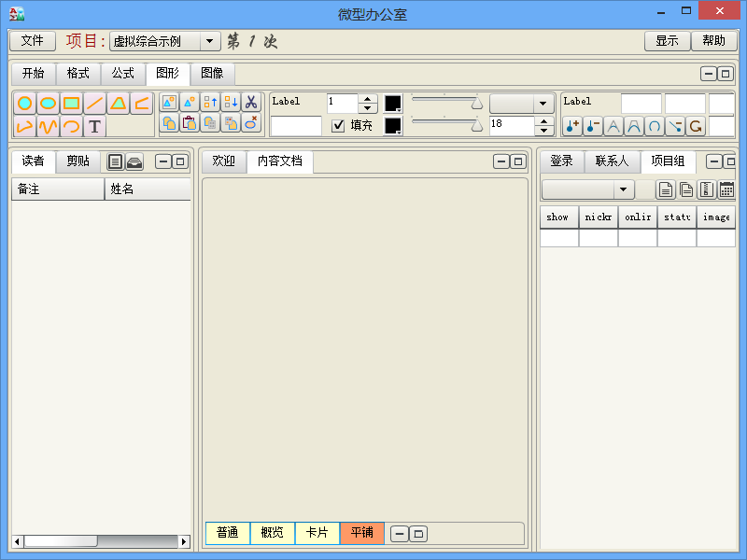
Task: Select the arc curve tool
Action: pyautogui.click(x=72, y=126)
